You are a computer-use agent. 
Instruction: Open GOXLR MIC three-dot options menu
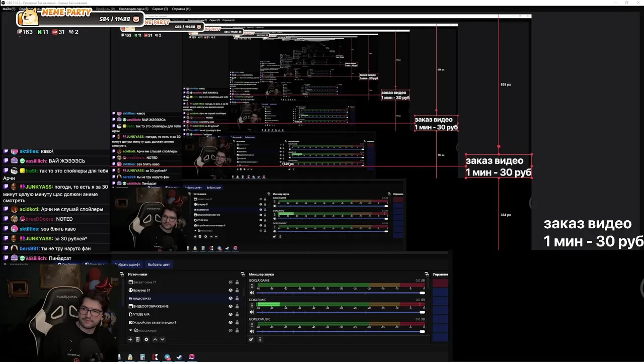pyautogui.click(x=252, y=306)
